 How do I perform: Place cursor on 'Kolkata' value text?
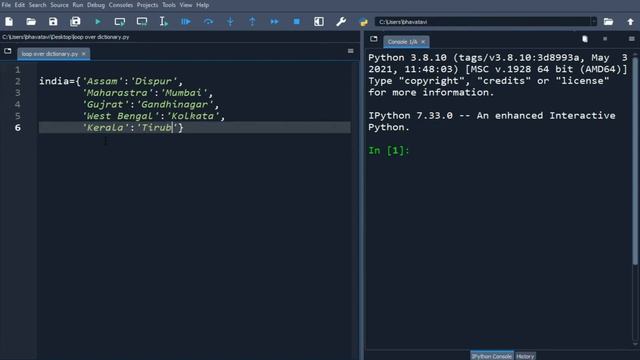click(193, 116)
